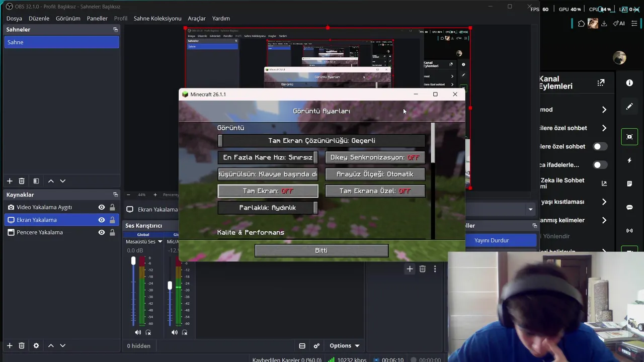The image size is (644, 362).
Task: Click 'Zeka ile Sohbet' external link
Action: tap(604, 184)
